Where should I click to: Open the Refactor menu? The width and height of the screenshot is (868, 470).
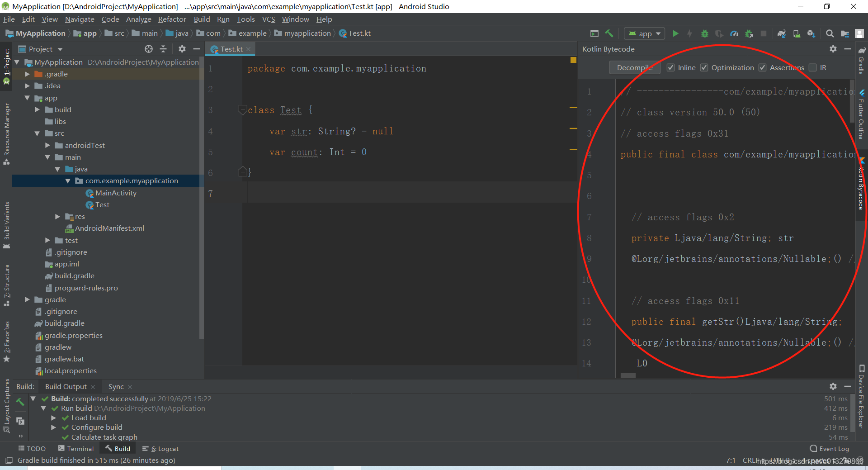pos(172,19)
